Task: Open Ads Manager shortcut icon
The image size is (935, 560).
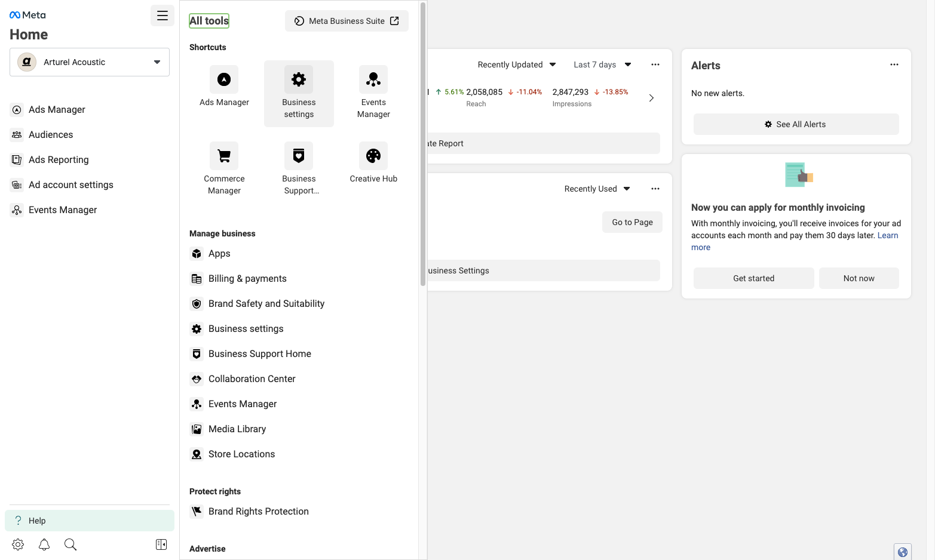Action: [224, 79]
